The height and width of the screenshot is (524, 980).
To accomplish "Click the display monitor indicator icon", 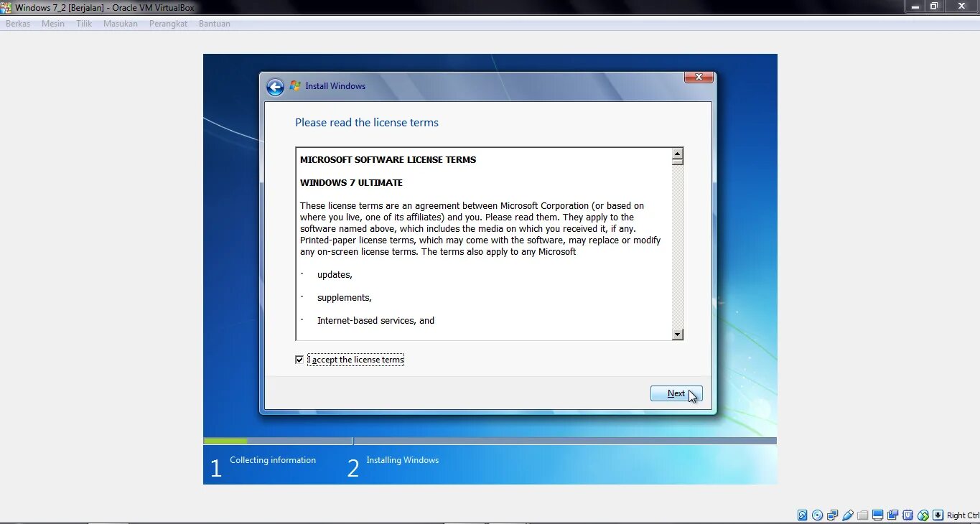I will click(x=877, y=515).
